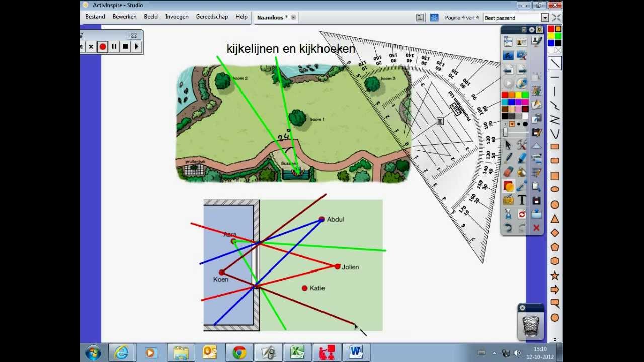Go to the next page arrow
The width and height of the screenshot is (644, 362).
pos(522,70)
